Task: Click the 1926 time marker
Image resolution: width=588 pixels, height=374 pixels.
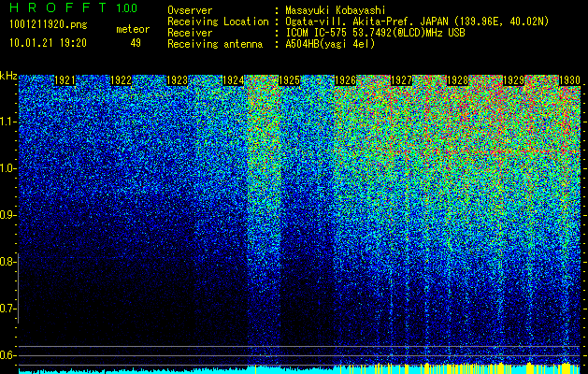Action: pyautogui.click(x=345, y=80)
